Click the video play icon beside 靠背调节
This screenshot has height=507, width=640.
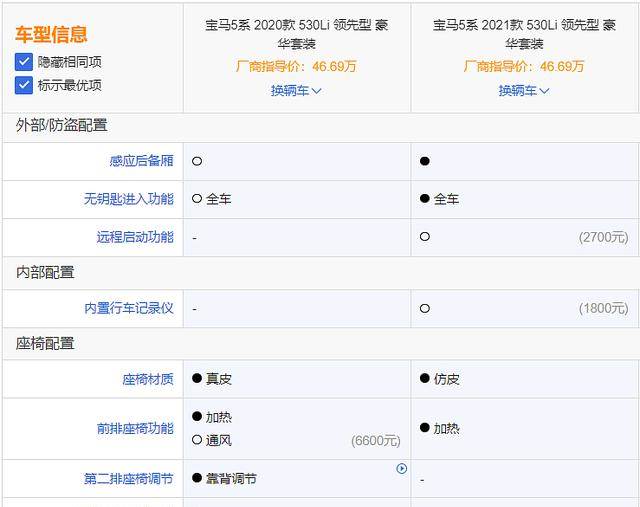tap(402, 469)
